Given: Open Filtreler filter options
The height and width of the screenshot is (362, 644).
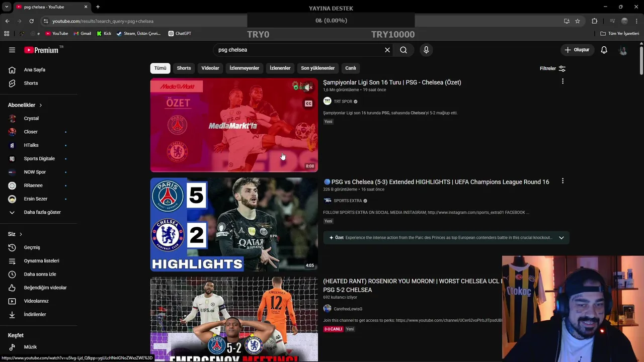Looking at the screenshot, I should [552, 68].
